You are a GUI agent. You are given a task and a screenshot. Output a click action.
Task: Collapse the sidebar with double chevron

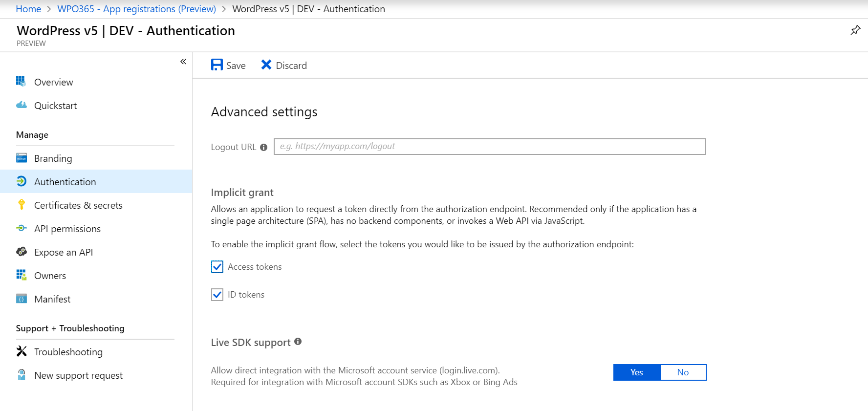[x=183, y=62]
